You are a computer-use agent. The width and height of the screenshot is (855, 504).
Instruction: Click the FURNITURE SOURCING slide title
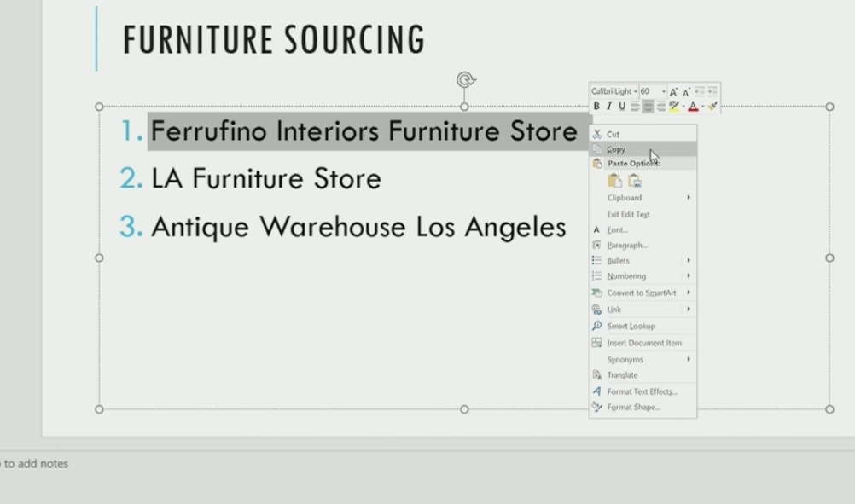274,39
